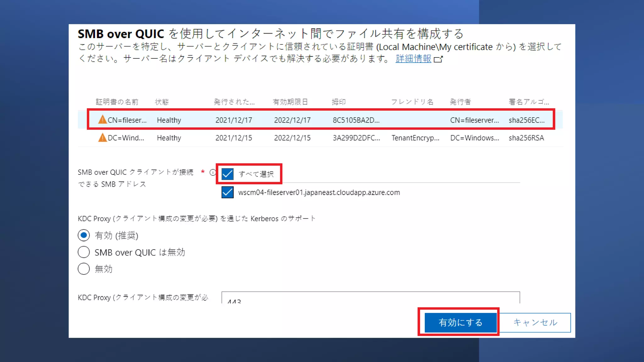The width and height of the screenshot is (644, 362).
Task: Check the すべて選択 checkbox
Action: tap(227, 174)
